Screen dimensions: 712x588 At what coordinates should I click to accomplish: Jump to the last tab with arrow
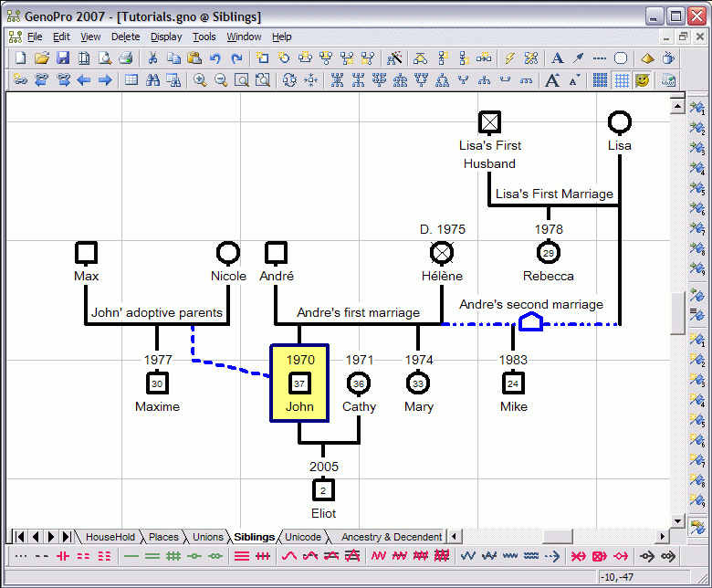pos(67,537)
